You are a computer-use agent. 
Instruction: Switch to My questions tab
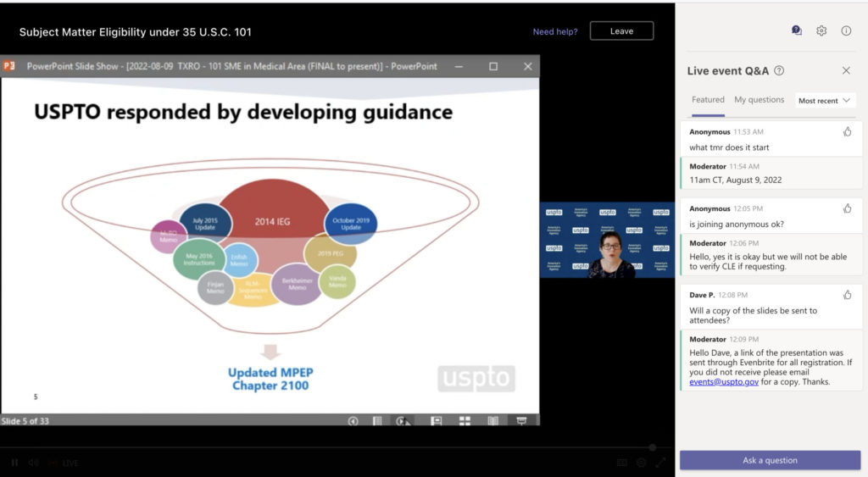(x=759, y=100)
